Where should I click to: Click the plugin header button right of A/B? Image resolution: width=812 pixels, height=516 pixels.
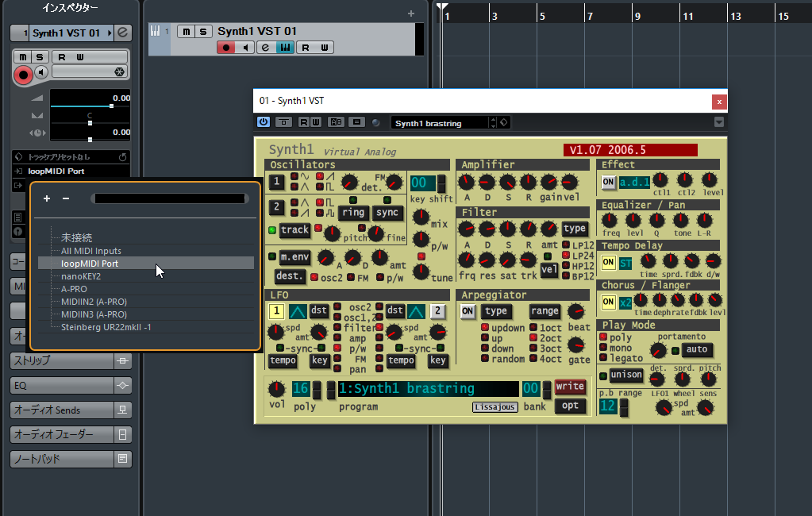(x=356, y=122)
